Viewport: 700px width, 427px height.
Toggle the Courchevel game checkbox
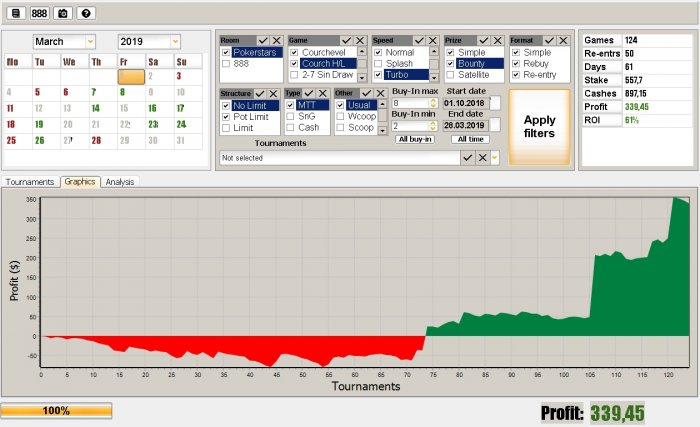[x=294, y=52]
